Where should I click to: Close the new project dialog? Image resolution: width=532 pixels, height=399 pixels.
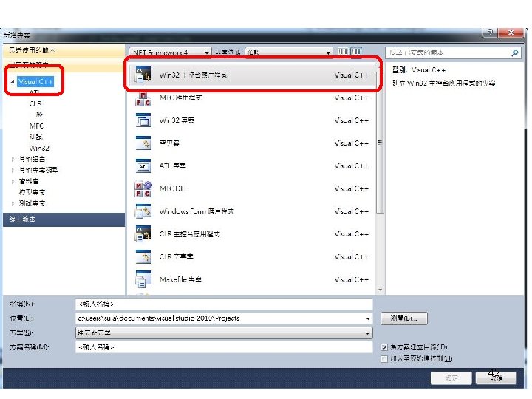pyautogui.click(x=511, y=33)
